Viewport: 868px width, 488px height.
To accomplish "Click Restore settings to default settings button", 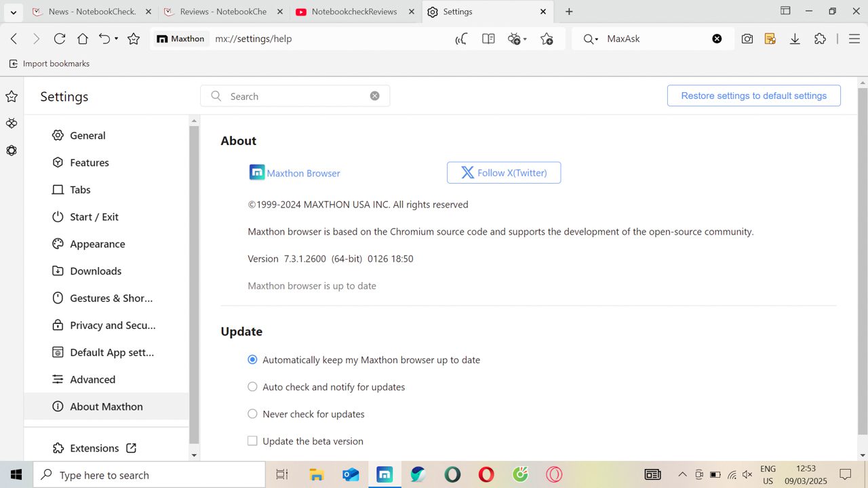I will 754,96.
